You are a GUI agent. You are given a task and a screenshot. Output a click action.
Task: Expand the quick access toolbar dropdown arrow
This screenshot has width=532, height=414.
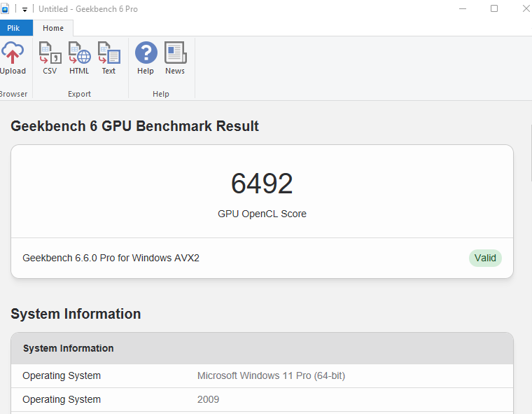coord(24,9)
